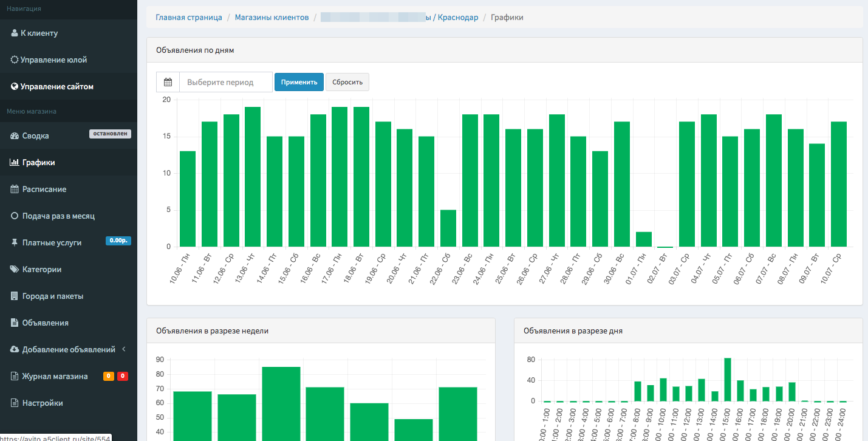The width and height of the screenshot is (868, 441).
Task: Follow the Главная страница breadcrumb link
Action: (x=189, y=18)
